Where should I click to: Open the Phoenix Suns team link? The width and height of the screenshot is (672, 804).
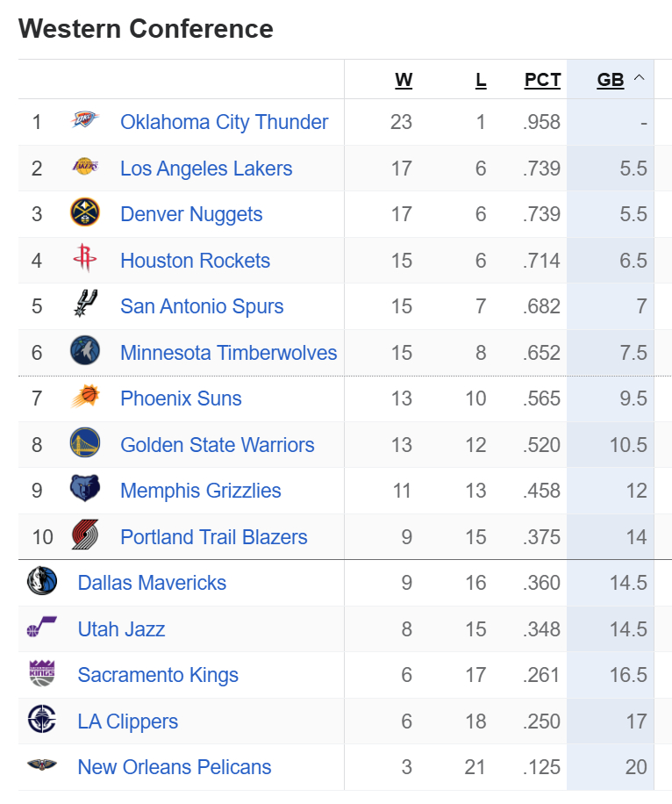coord(181,398)
